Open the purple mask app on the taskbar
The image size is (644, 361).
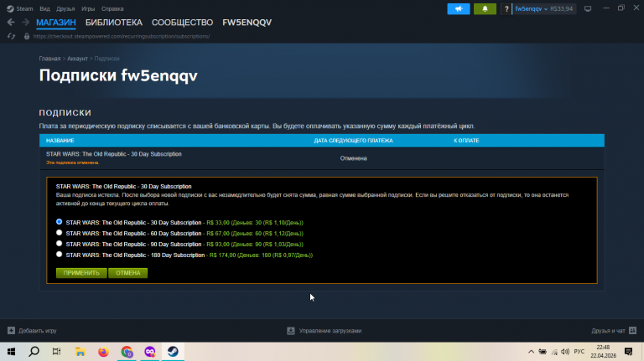click(150, 352)
